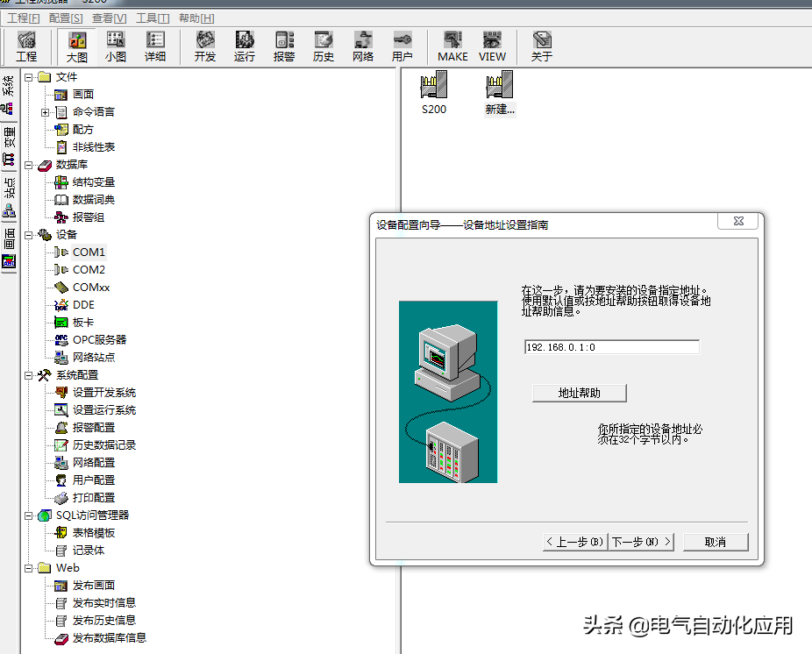812x654 pixels.
Task: Open the 网络 network toolbar icon
Action: pyautogui.click(x=363, y=46)
